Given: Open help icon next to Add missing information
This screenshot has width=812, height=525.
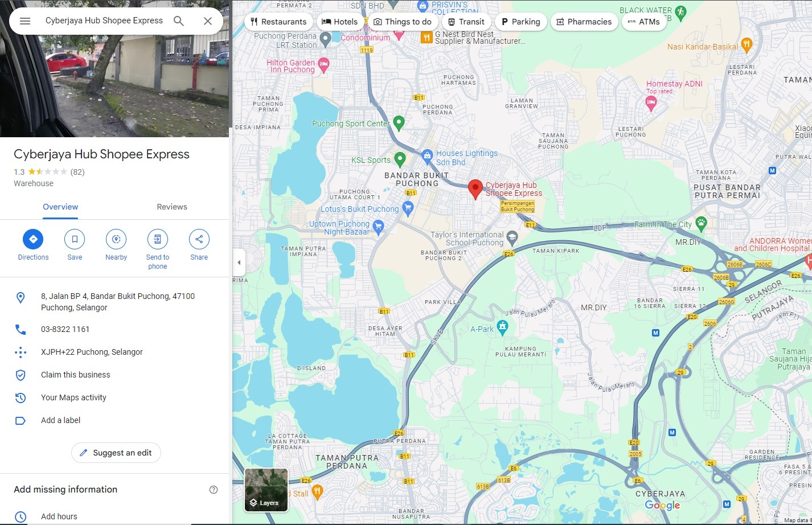Looking at the screenshot, I should tap(214, 490).
